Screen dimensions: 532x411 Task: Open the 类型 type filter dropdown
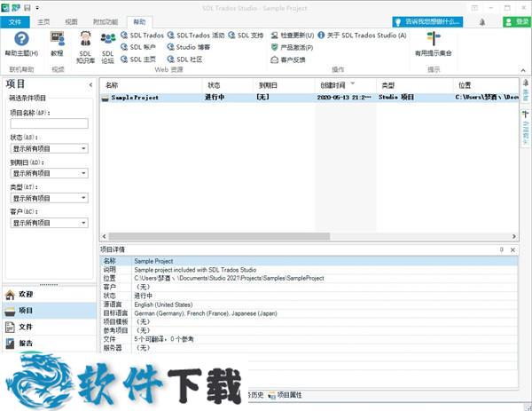click(49, 198)
